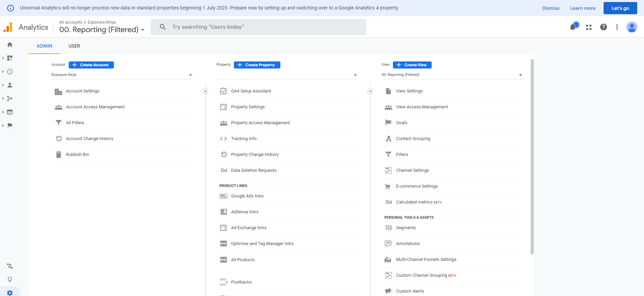
Task: Dismiss the Universal Analytics banner
Action: [550, 8]
